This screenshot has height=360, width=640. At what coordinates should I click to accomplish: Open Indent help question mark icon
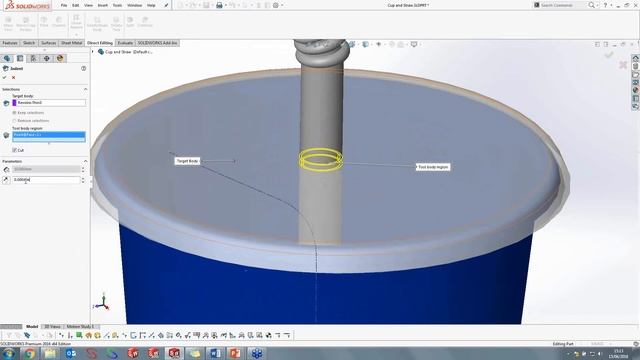click(83, 69)
